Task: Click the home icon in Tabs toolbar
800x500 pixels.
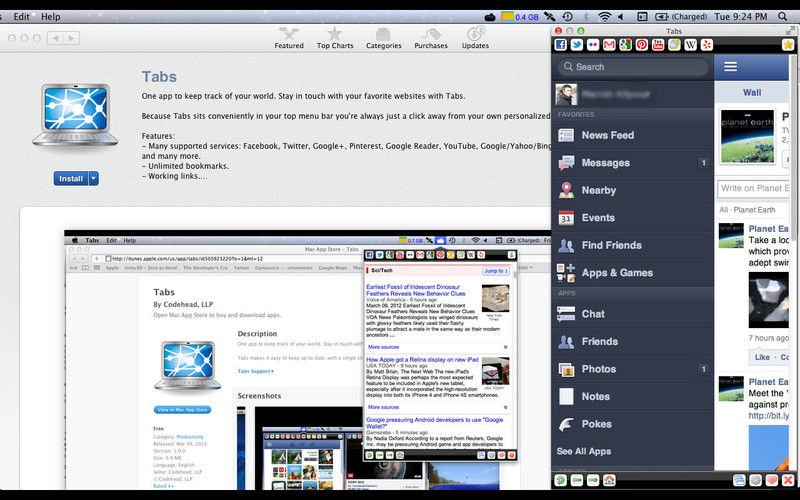Action: 609,480
